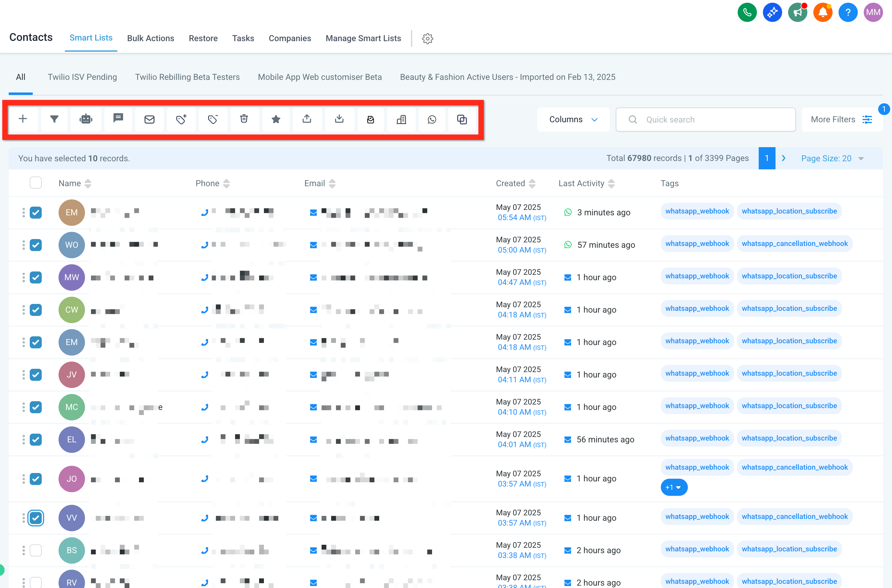Click the send SMS chat icon
This screenshot has width=892, height=588.
pos(118,119)
